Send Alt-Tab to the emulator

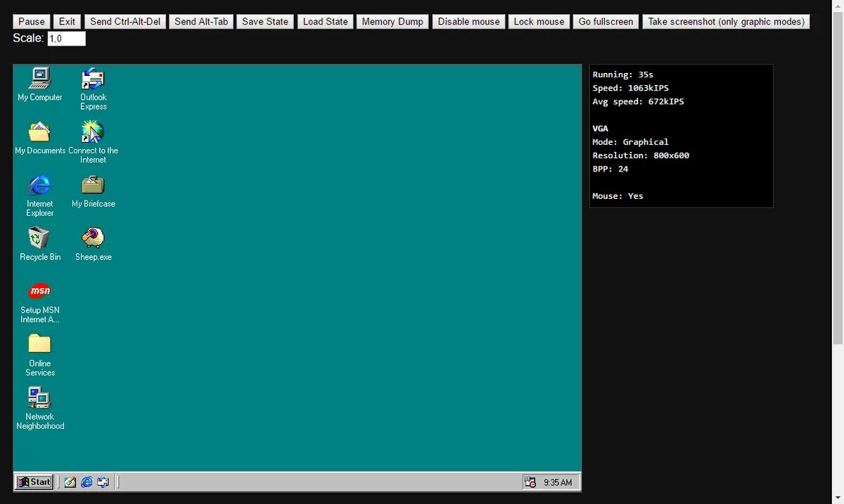[x=201, y=22]
